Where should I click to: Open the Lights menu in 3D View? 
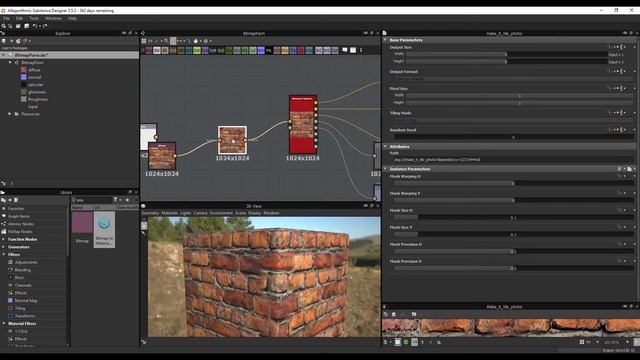coord(185,213)
